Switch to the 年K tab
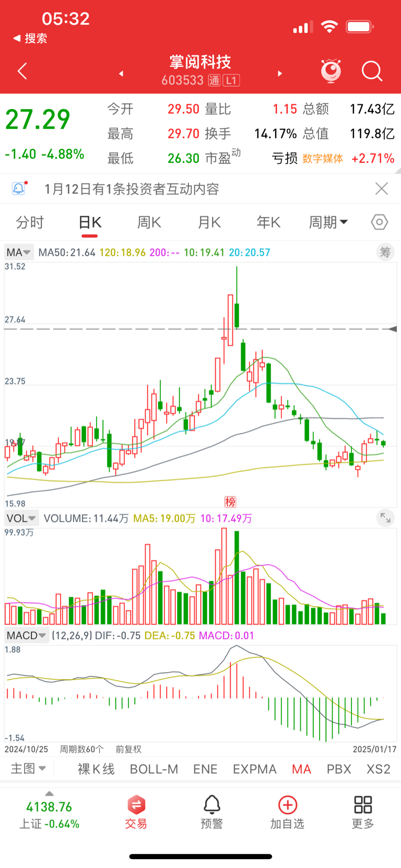The height and width of the screenshot is (868, 401). (x=268, y=222)
